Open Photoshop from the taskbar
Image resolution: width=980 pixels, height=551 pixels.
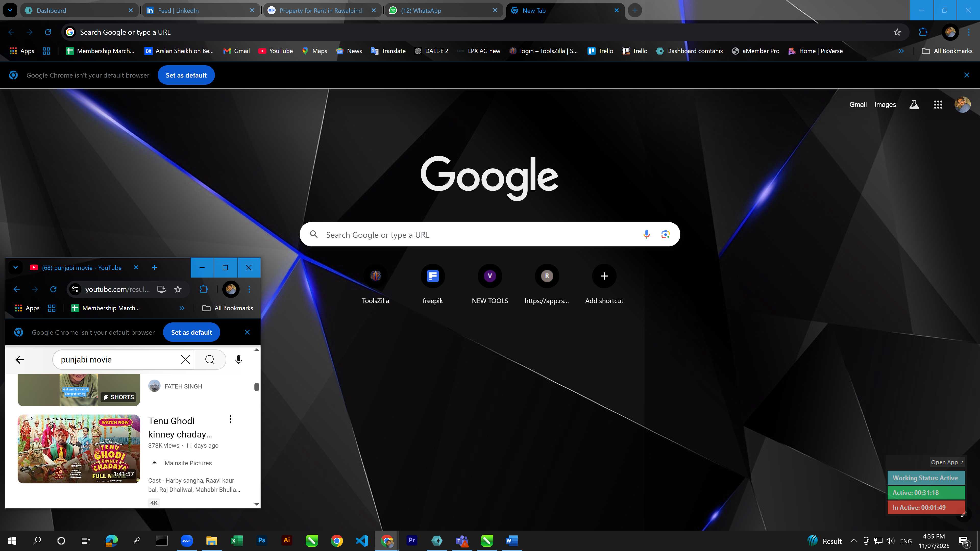(261, 540)
